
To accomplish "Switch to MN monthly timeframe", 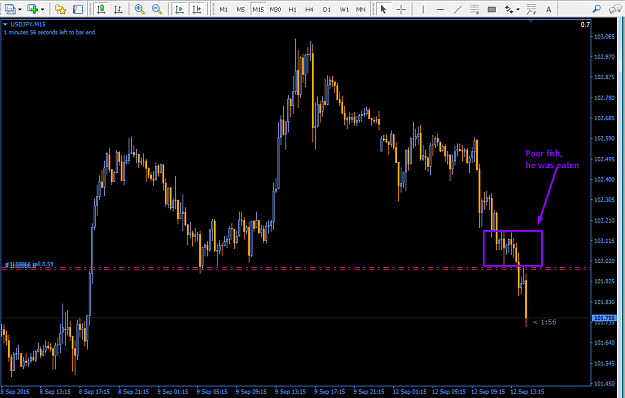I will point(360,9).
